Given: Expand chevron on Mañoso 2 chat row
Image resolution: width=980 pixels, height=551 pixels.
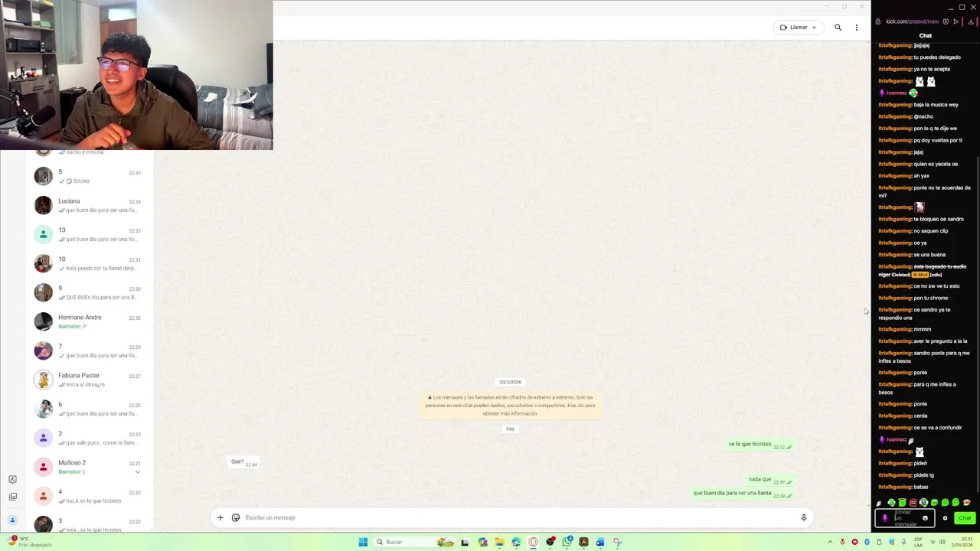Looking at the screenshot, I should point(138,472).
